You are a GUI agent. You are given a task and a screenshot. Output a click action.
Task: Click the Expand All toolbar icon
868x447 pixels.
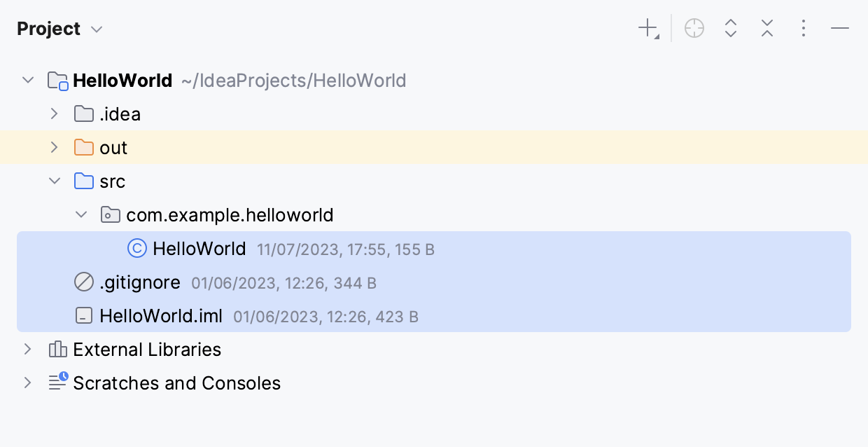coord(731,28)
